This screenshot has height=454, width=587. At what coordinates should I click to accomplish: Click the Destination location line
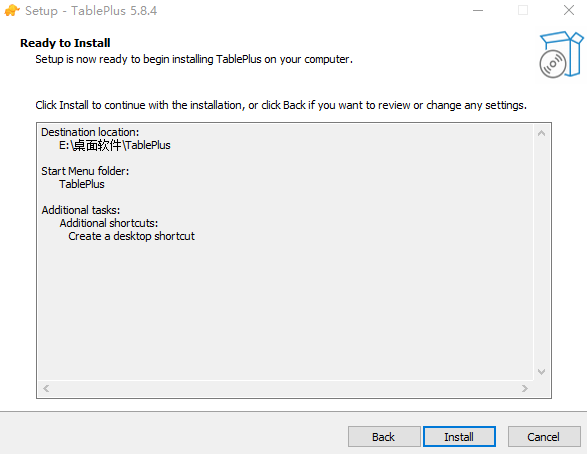tap(90, 132)
